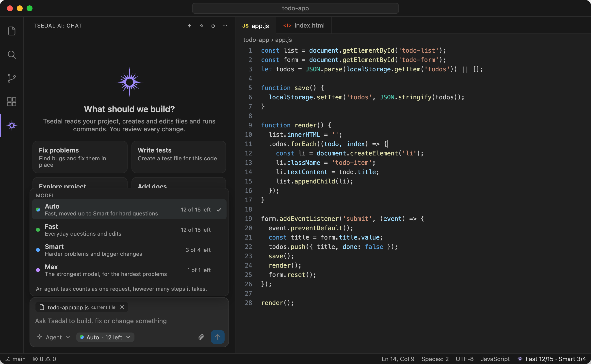Click the app.js breadcrumb segment
Viewport: 591px width, 364px height.
click(x=283, y=40)
